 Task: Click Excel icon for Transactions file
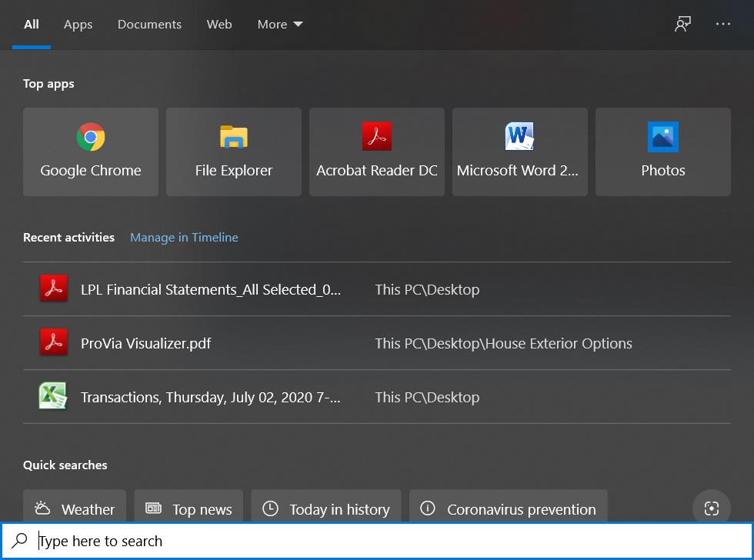(x=53, y=395)
